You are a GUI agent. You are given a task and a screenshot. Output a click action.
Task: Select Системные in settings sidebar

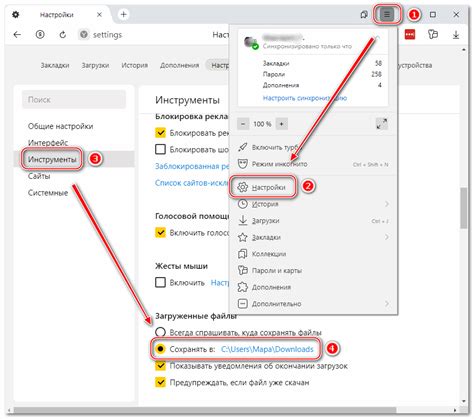[x=48, y=193]
